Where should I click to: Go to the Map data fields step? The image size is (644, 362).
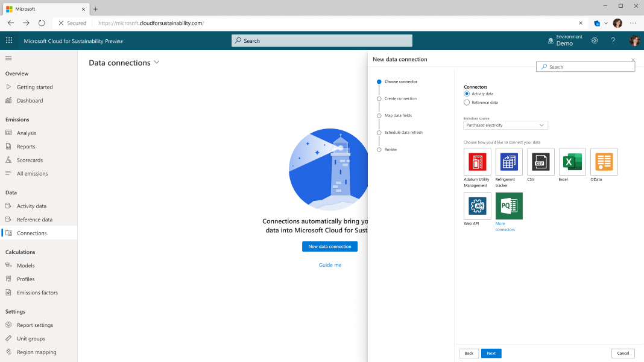click(x=398, y=115)
